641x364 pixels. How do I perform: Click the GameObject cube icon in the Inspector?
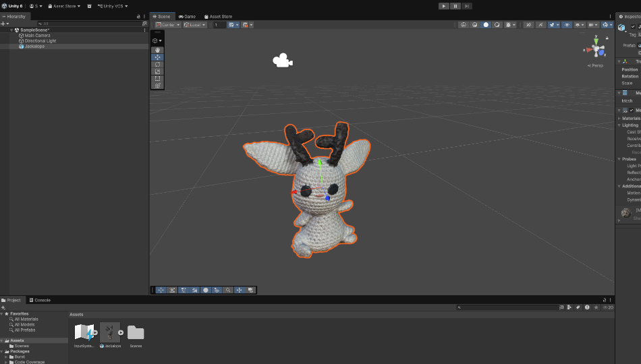622,28
